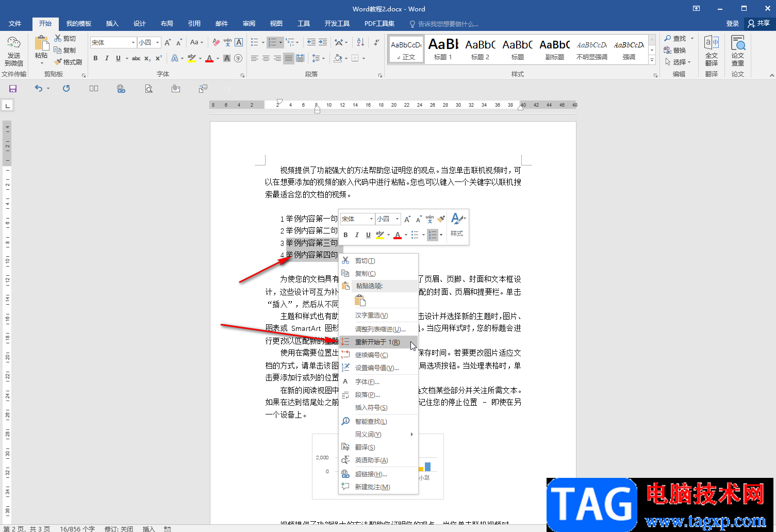Click the Grow Font icon in ribbon

point(168,42)
